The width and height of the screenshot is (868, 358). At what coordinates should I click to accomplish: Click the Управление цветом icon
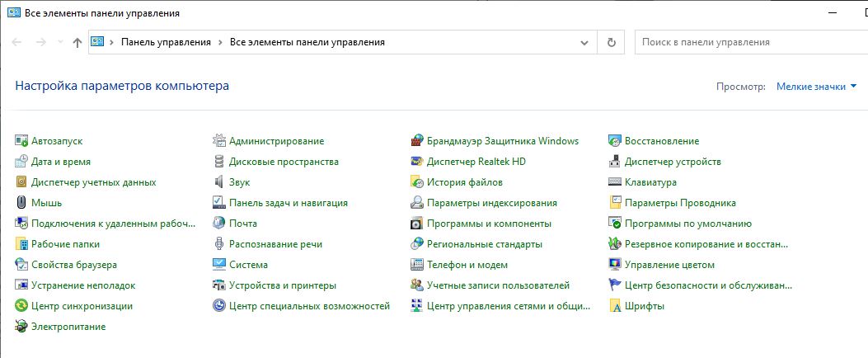tap(615, 265)
